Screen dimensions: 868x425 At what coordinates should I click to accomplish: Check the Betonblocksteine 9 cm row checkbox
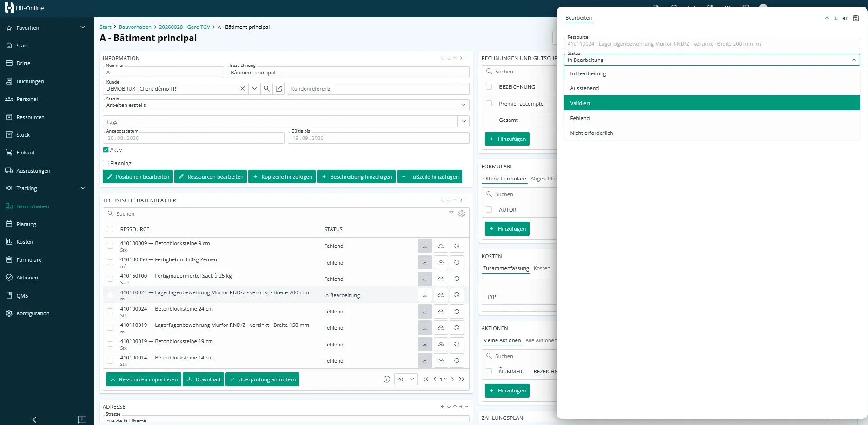click(110, 246)
